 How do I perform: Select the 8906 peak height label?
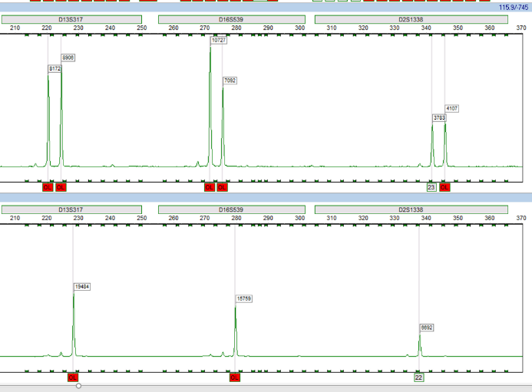(68, 58)
